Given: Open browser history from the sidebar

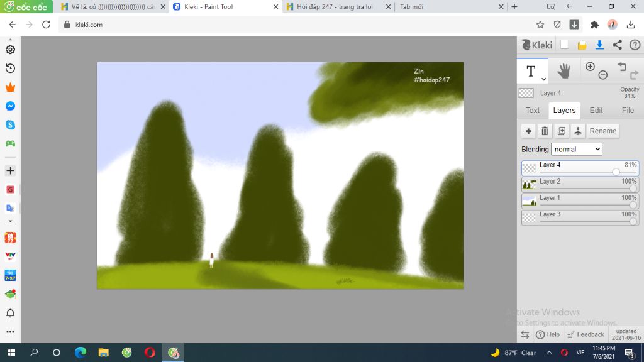Looking at the screenshot, I should (10, 68).
